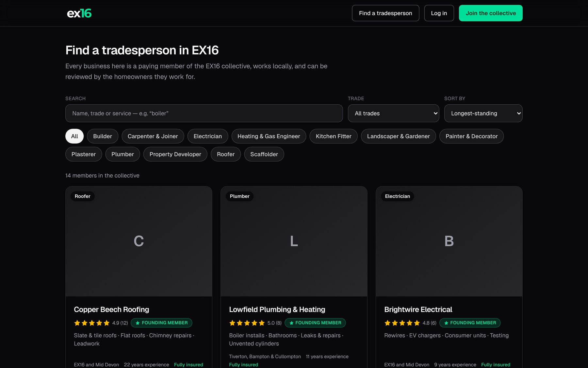The image size is (588, 368).
Task: Click 14 members in the collective text
Action: coord(102,176)
